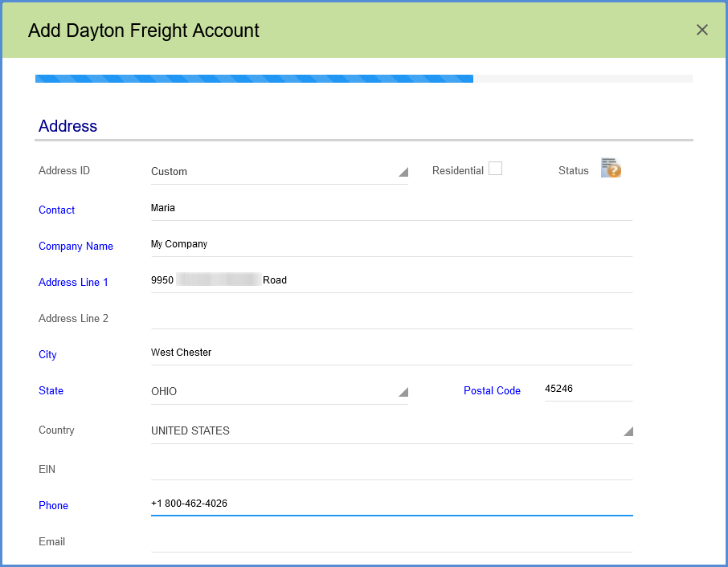
Task: Click the Email input field
Action: click(x=321, y=539)
